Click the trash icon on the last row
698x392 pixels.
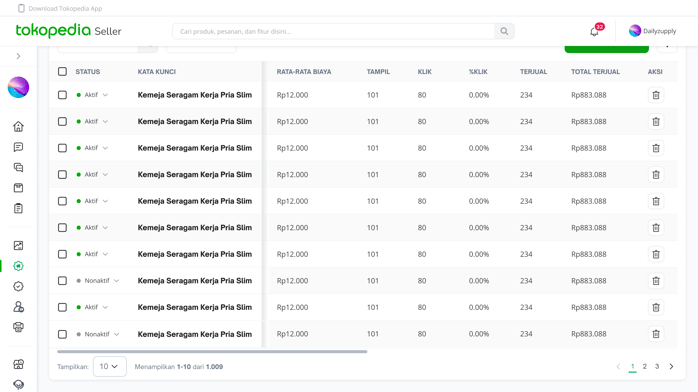(656, 334)
